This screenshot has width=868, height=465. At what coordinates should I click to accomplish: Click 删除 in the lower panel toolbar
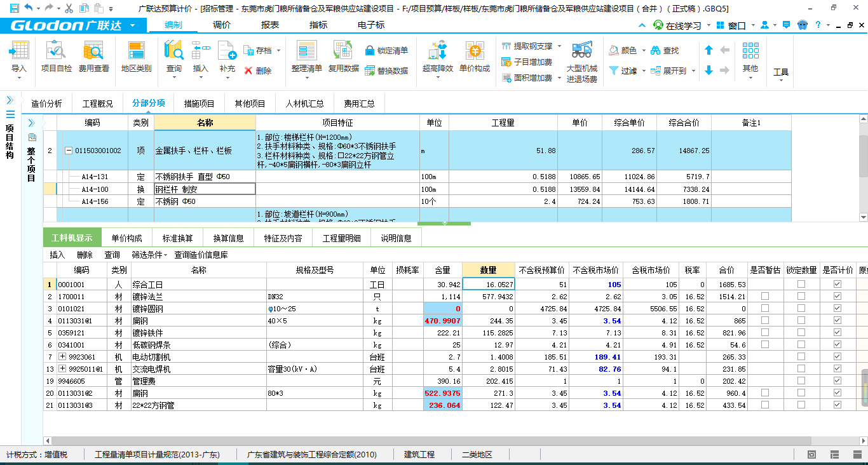pos(85,255)
